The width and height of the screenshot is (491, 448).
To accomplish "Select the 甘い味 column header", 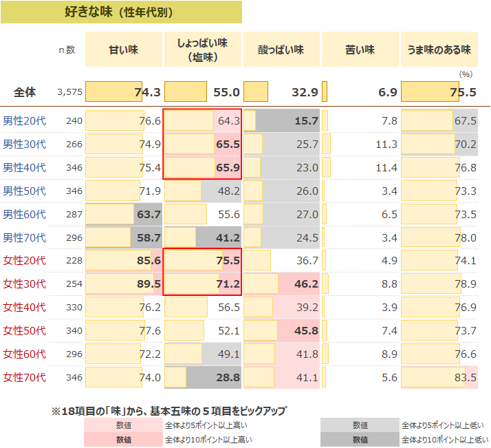I will tap(124, 50).
